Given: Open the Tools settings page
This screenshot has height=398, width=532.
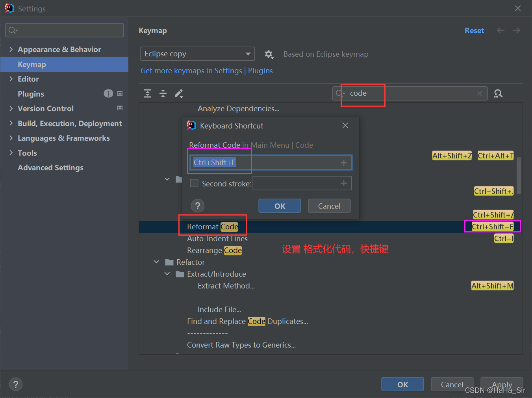Looking at the screenshot, I should pyautogui.click(x=27, y=153).
